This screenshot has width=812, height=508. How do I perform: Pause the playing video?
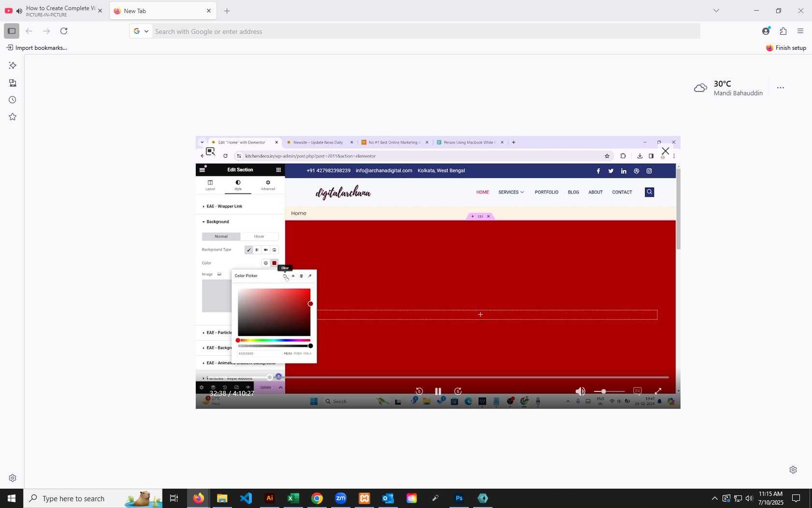(x=438, y=391)
